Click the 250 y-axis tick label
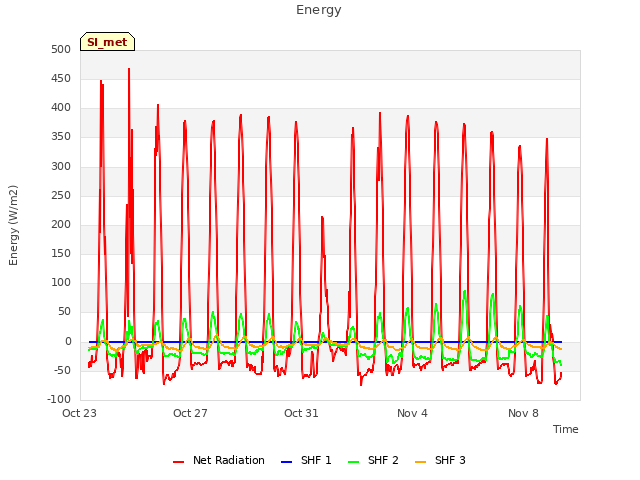The image size is (640, 480). 61,195
